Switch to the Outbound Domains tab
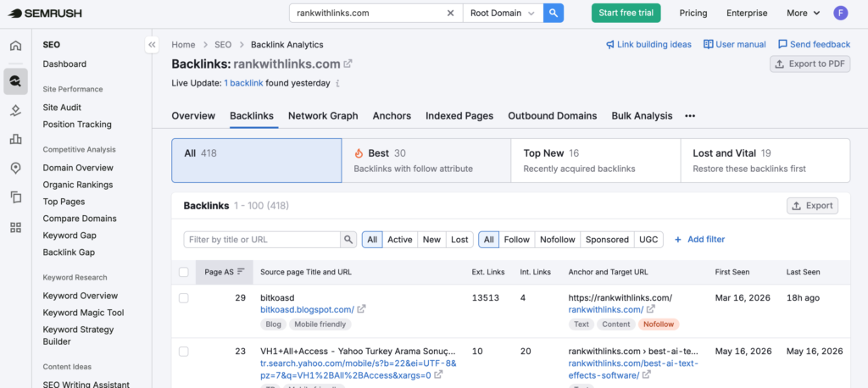Screen dimensions: 868x388 [x=552, y=116]
